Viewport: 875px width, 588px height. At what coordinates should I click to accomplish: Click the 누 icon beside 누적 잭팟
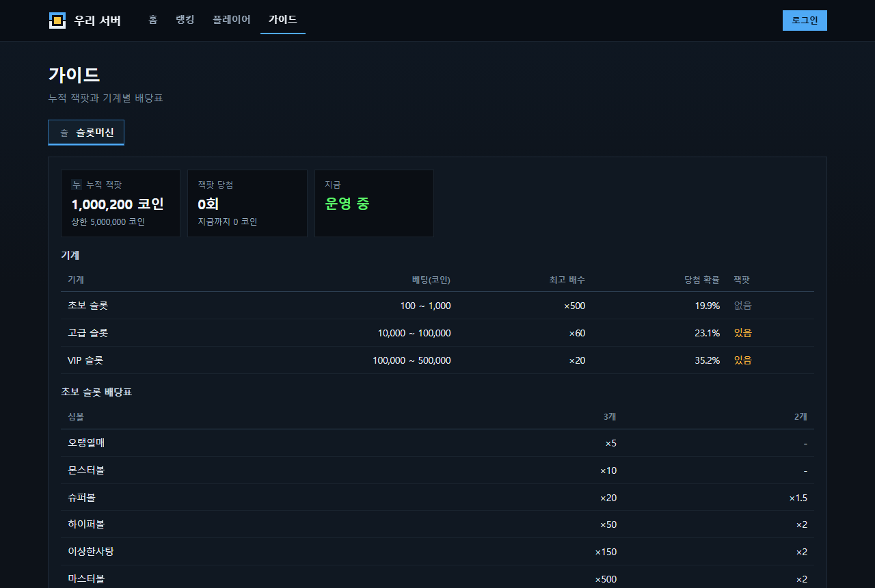[77, 185]
